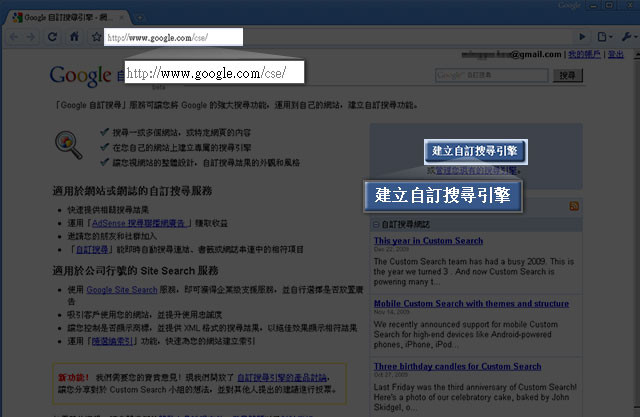Click the Go arrow beside the address bar
The width and height of the screenshot is (640, 417).
(x=582, y=37)
